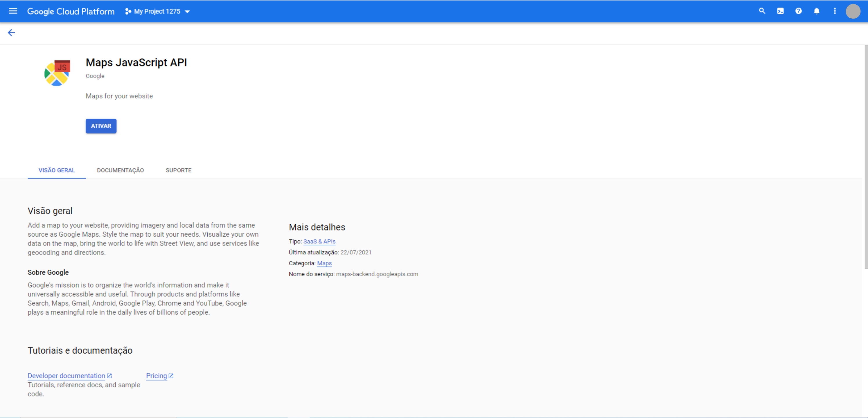
Task: Click the Developer documentation external link icon
Action: click(109, 376)
